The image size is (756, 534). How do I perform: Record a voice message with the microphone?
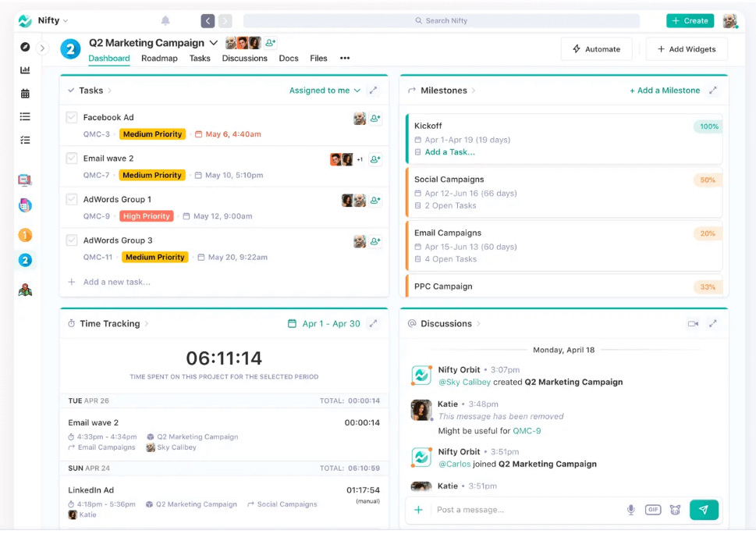(630, 510)
